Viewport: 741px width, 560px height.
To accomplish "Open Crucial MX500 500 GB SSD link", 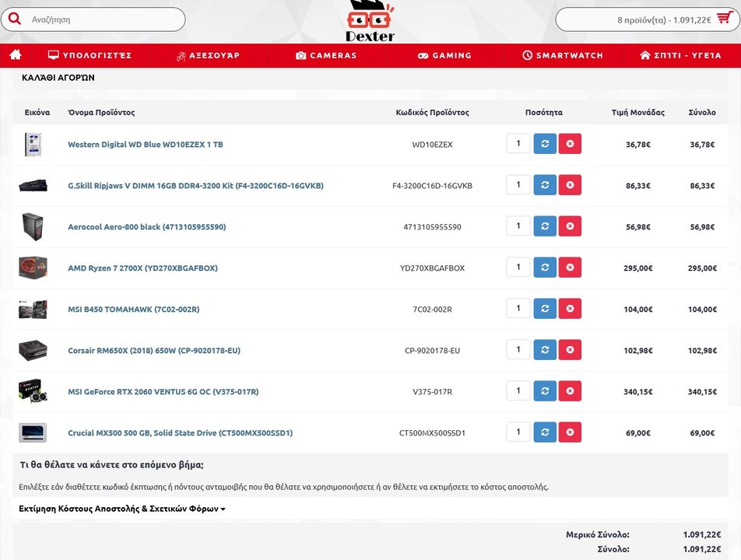I will 180,432.
